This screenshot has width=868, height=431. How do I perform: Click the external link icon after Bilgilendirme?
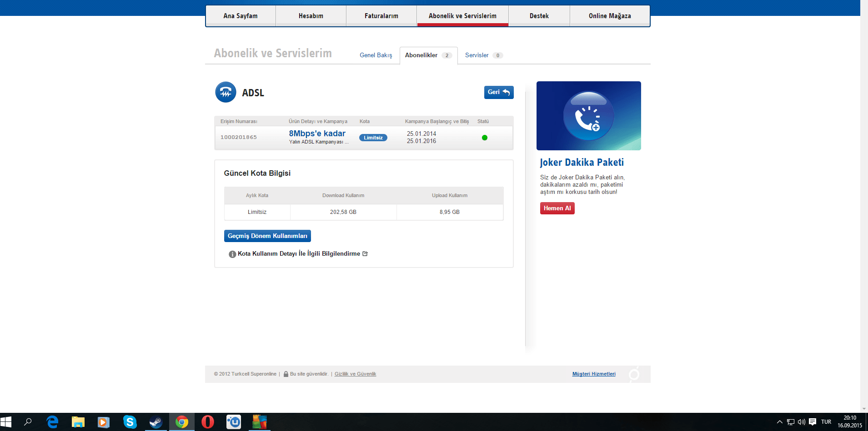click(x=365, y=253)
